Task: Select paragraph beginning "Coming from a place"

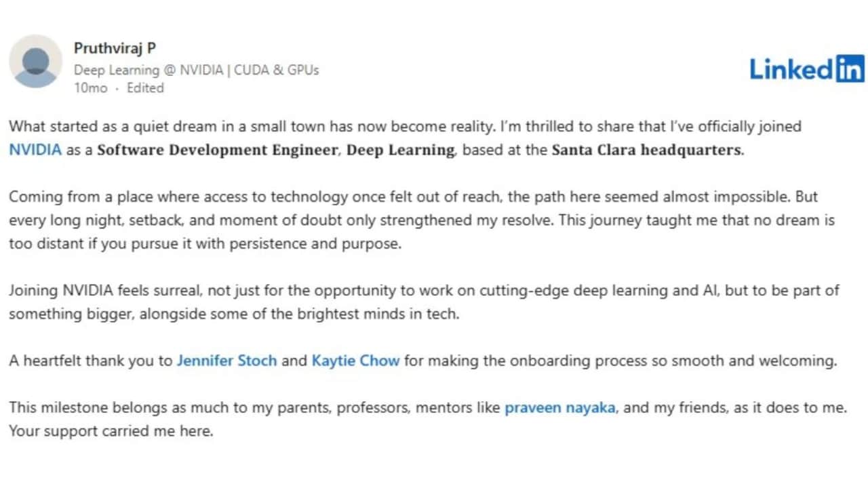Action: (x=422, y=220)
